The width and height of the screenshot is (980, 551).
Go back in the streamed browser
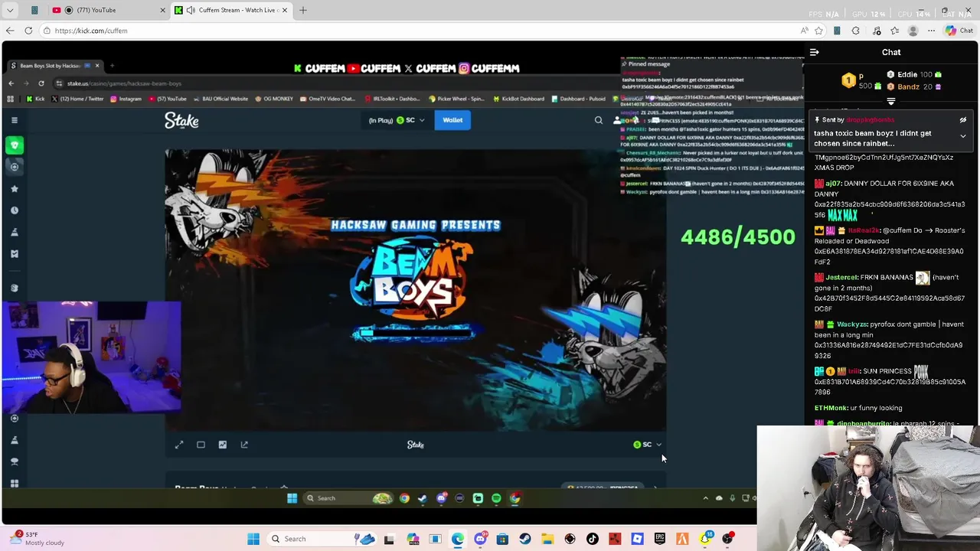click(x=11, y=83)
